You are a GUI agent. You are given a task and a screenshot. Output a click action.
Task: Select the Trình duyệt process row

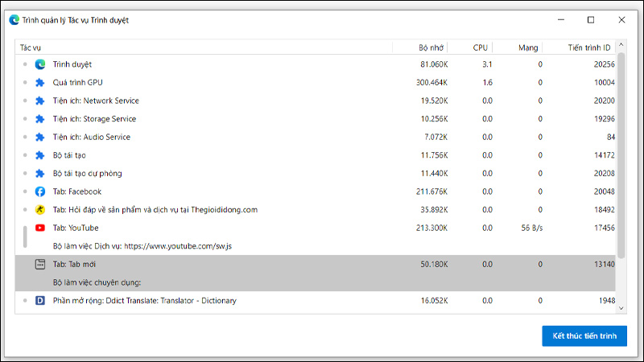316,64
